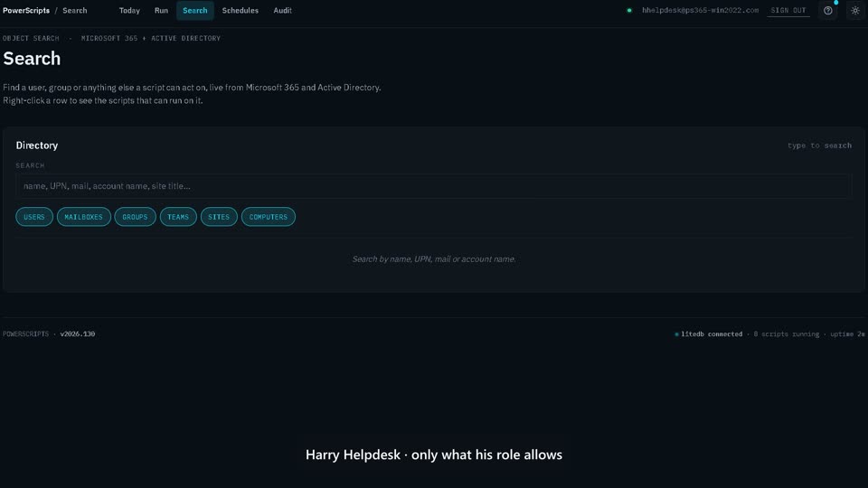Click the PowerScripts breadcrumb link
The height and width of the screenshot is (488, 868).
click(26, 11)
